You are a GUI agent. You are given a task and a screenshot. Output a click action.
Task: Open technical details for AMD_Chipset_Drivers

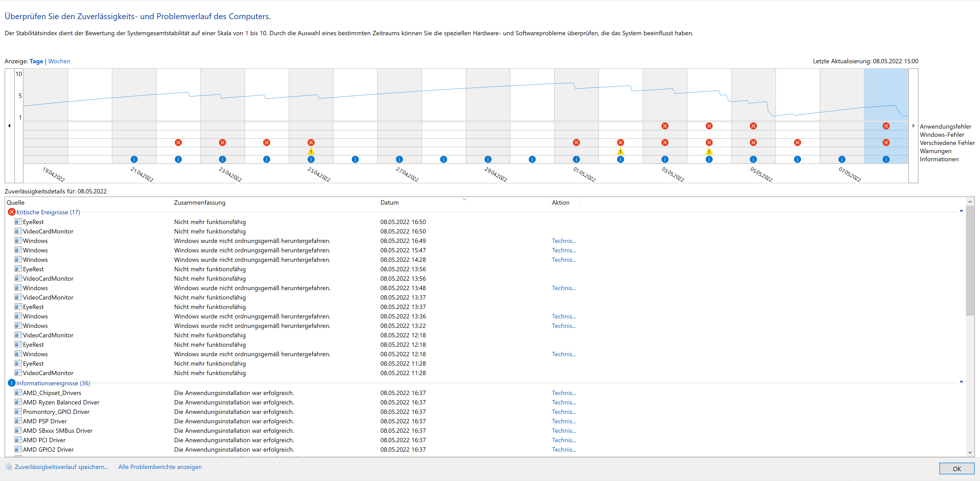point(564,393)
